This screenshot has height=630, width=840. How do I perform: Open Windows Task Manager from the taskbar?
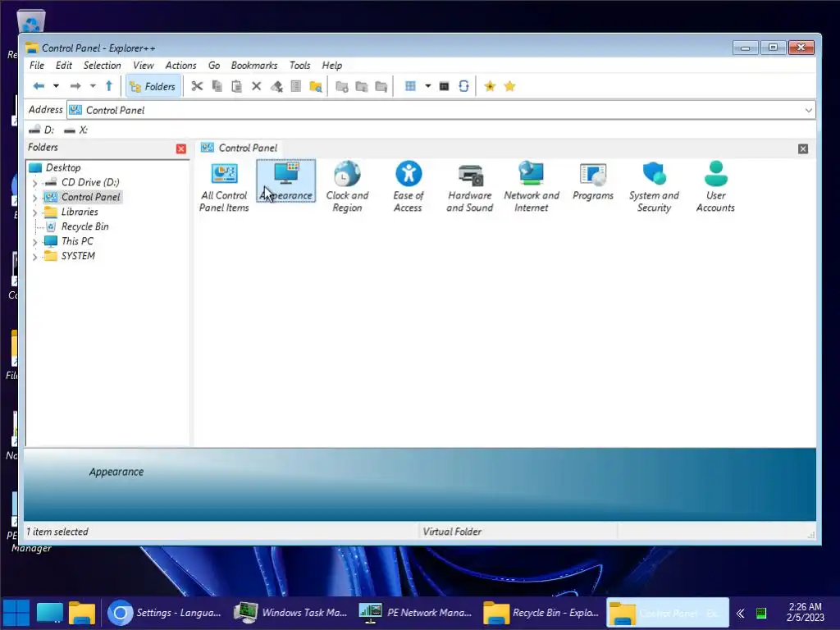tap(293, 613)
